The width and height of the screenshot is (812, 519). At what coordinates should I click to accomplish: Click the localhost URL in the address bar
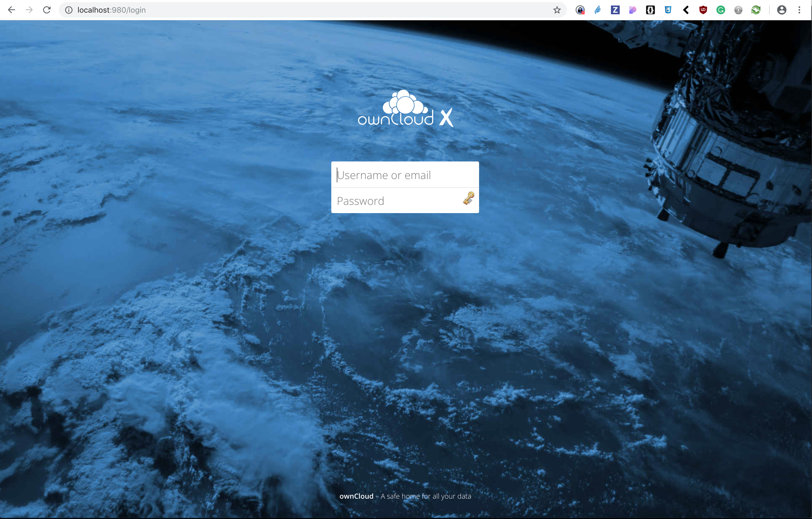[x=111, y=10]
